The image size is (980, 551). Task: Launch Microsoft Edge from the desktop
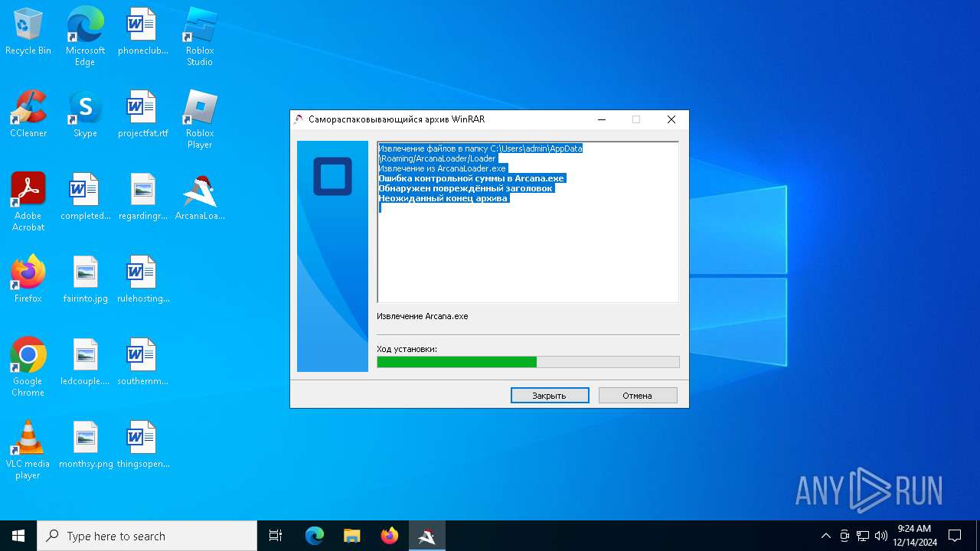85,36
